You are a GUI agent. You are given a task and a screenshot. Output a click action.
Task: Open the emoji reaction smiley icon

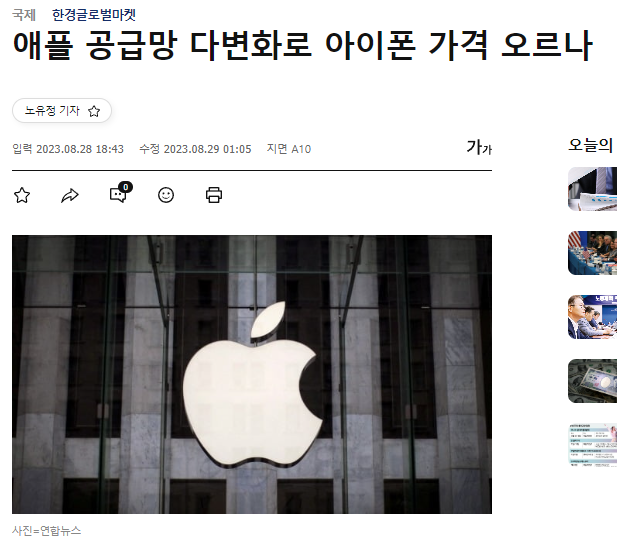click(166, 195)
